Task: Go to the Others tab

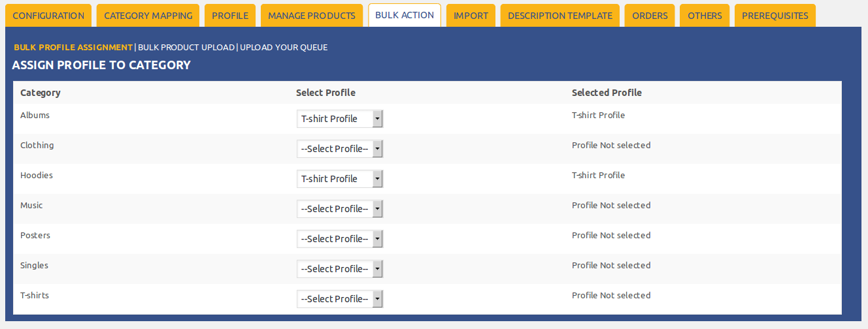Action: tap(705, 16)
